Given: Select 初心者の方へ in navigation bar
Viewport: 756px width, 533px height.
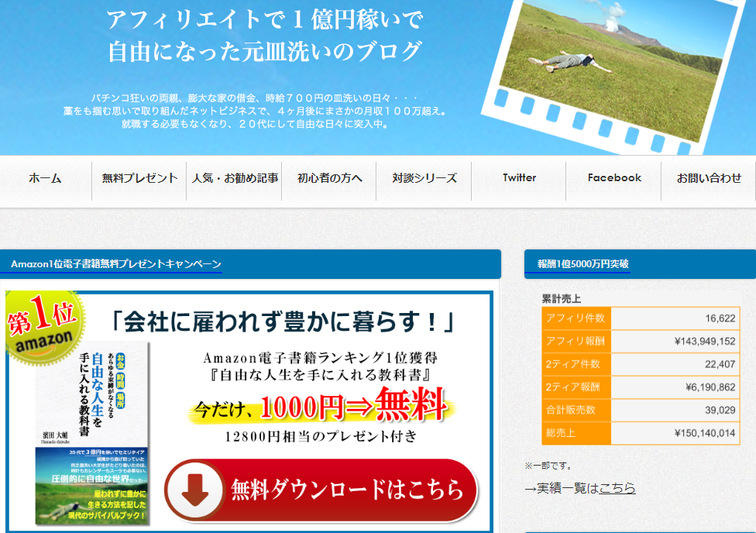Looking at the screenshot, I should (329, 178).
